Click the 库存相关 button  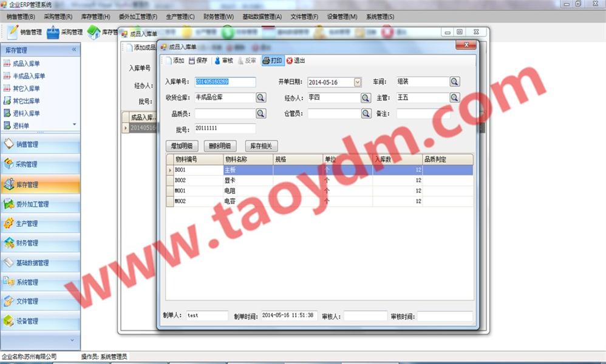pos(261,146)
